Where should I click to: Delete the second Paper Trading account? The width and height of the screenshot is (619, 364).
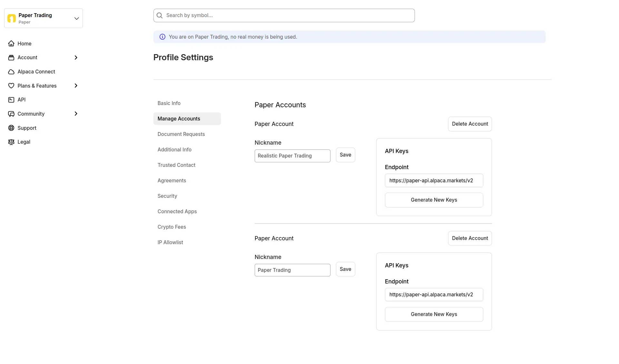(470, 238)
